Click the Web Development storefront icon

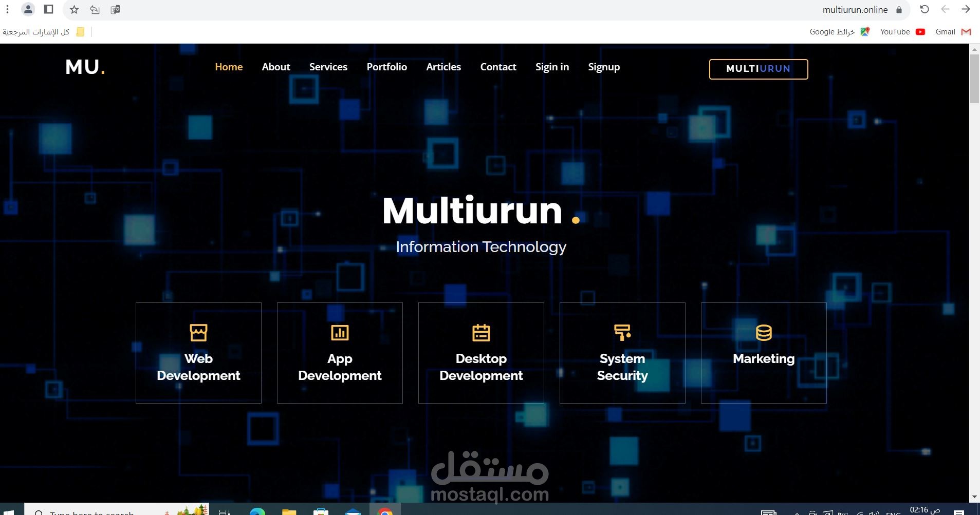198,333
